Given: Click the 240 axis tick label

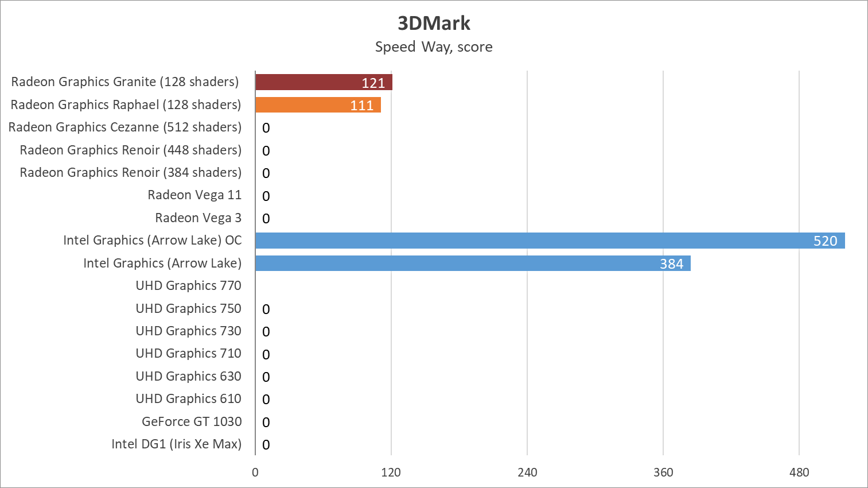Looking at the screenshot, I should 527,472.
